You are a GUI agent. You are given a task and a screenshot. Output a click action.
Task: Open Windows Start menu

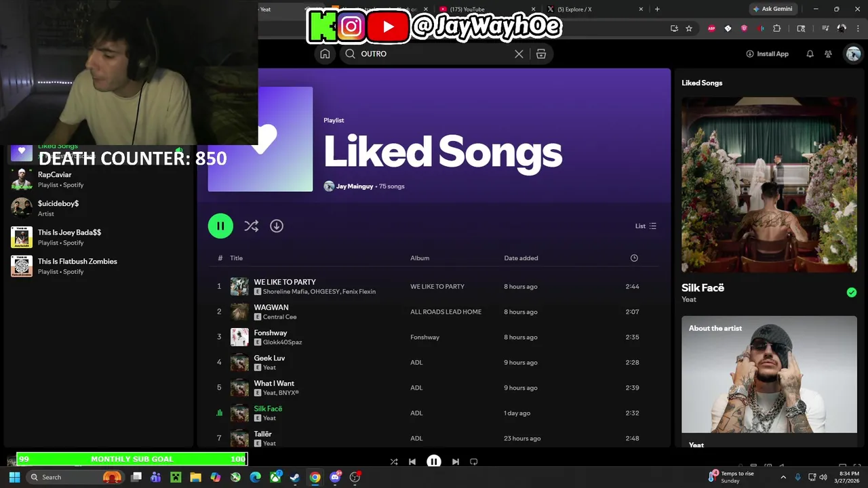point(14,477)
